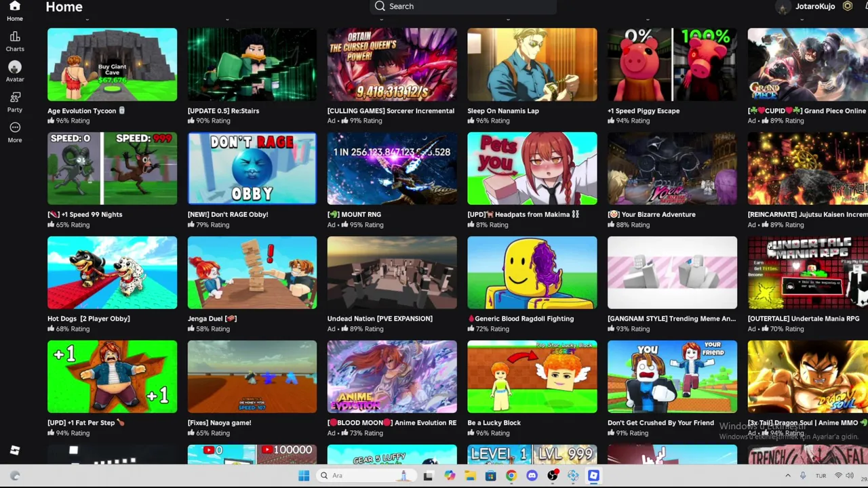The height and width of the screenshot is (488, 868).
Task: Open Headpats from Makima thumbnail
Action: [532, 169]
